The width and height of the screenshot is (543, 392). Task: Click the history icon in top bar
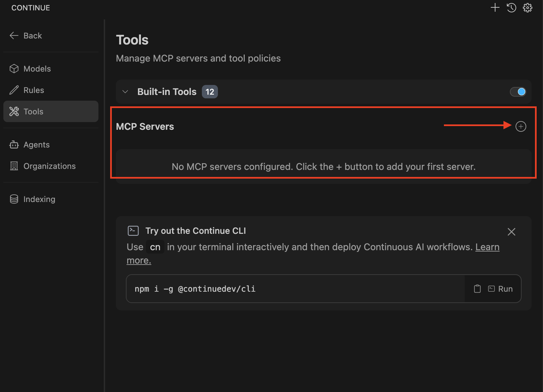511,7
